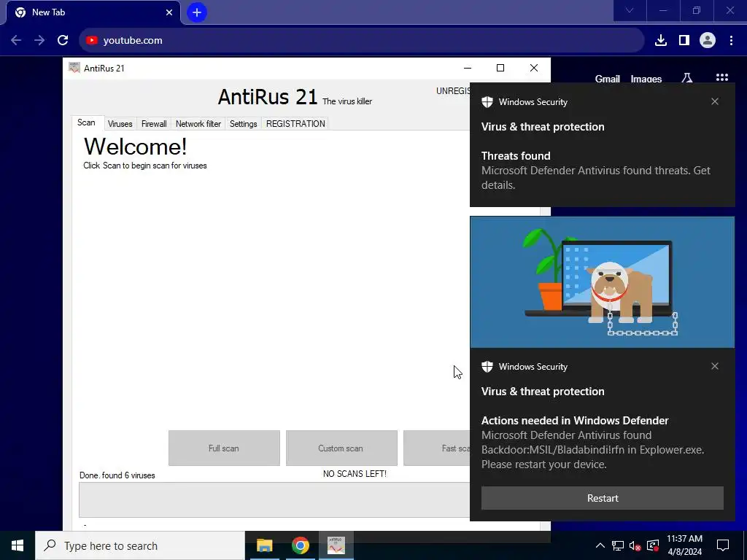This screenshot has height=560, width=747.
Task: Select AntiRus app icon in taskbar
Action: click(x=336, y=545)
